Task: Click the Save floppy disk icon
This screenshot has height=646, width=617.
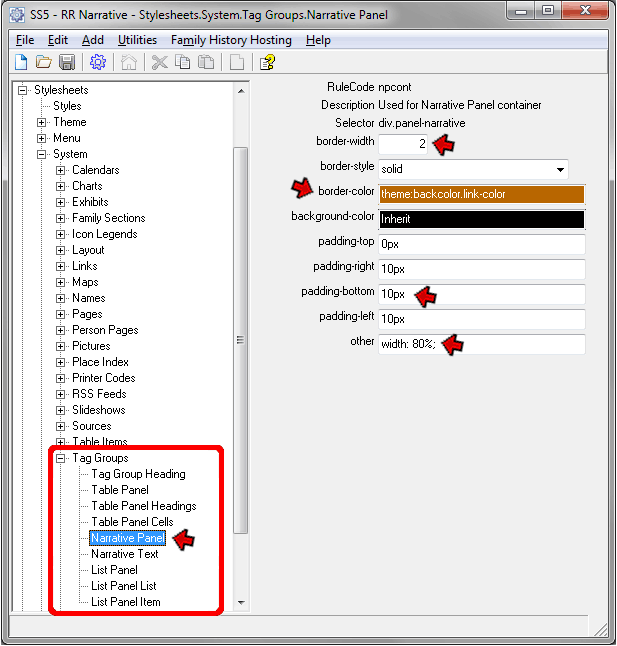Action: [x=67, y=62]
